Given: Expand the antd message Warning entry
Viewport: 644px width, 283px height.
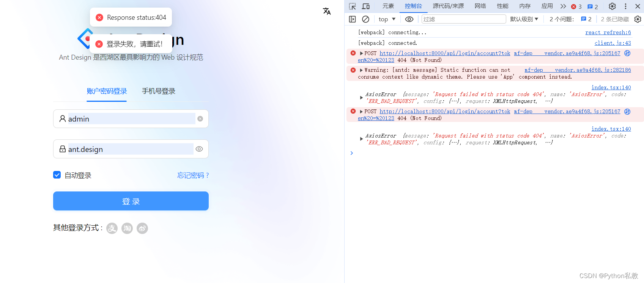Looking at the screenshot, I should point(361,70).
